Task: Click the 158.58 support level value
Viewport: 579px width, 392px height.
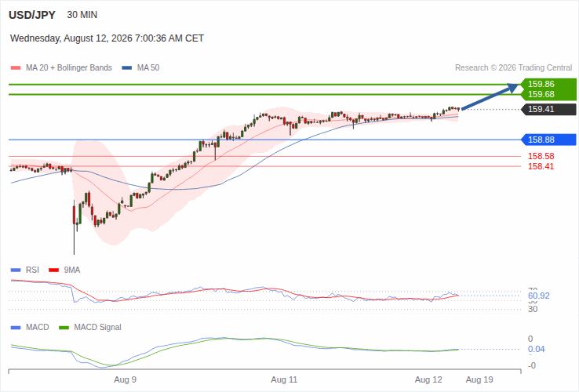Action: (x=541, y=156)
